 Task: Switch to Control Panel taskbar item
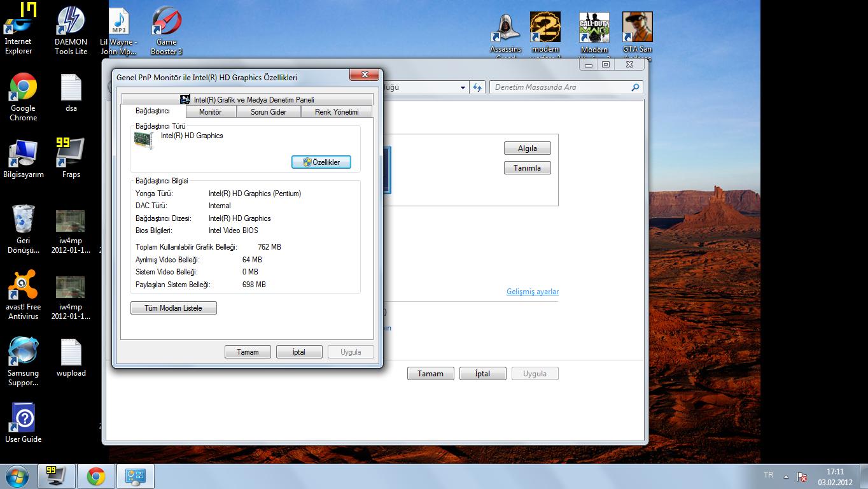[136, 476]
